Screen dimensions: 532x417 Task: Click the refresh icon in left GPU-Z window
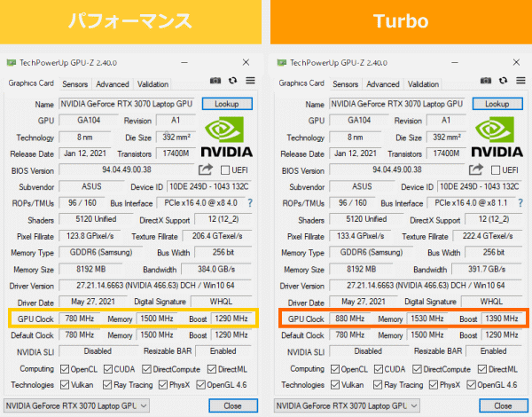tap(232, 81)
